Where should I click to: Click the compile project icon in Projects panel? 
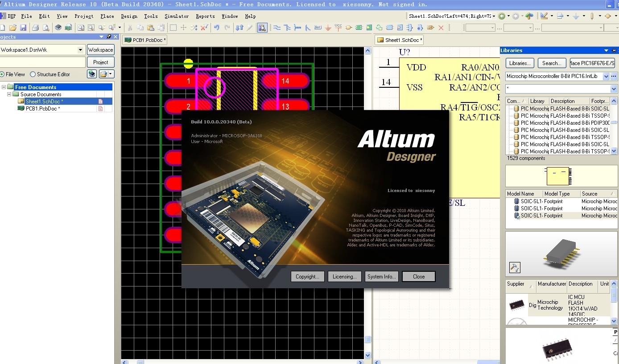tap(92, 74)
